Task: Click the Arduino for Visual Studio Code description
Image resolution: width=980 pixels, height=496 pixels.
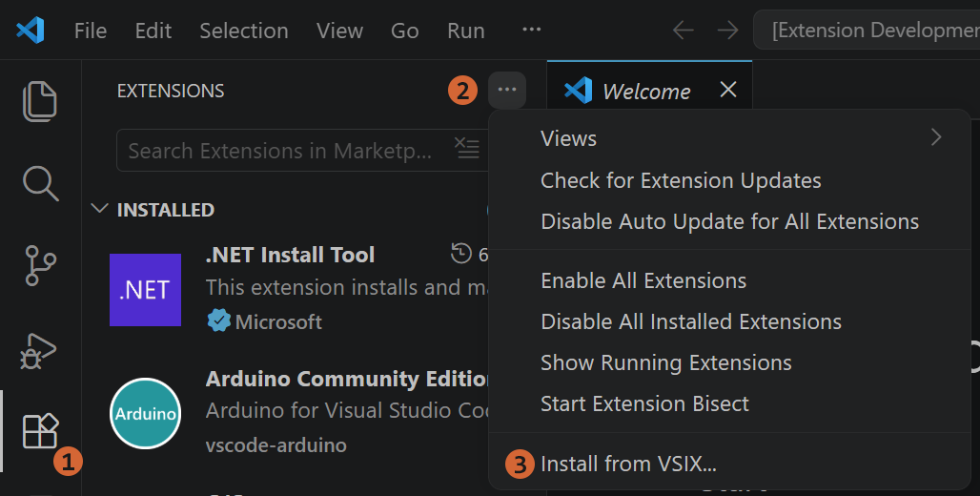Action: 347,410
